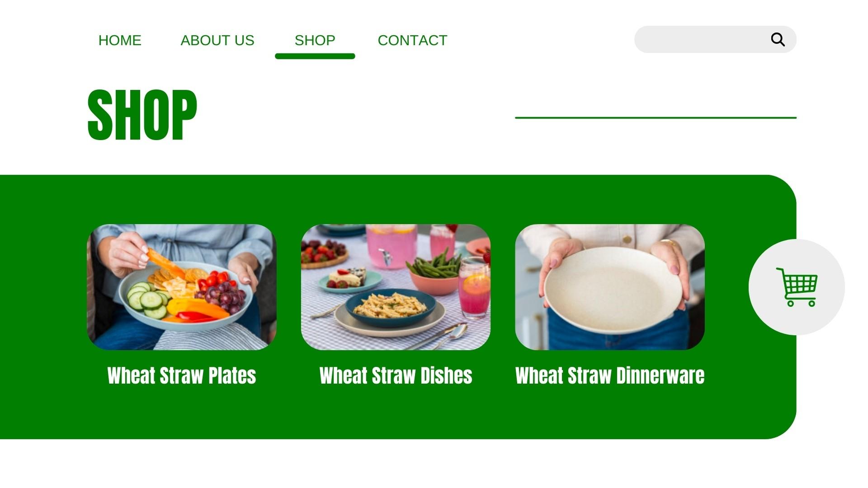The height and width of the screenshot is (488, 868).
Task: Click the green underline beneath SHOP tab
Action: pos(315,56)
